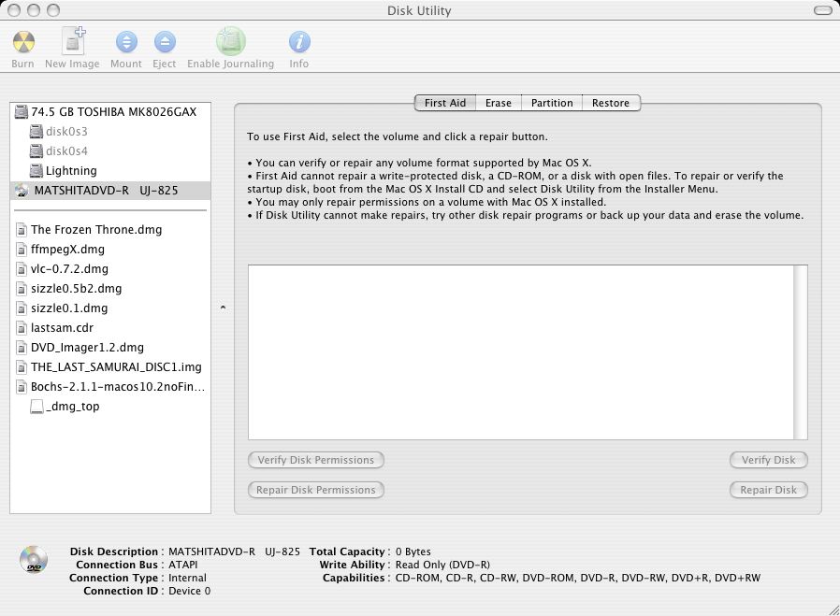Click the Verify Disk button

click(768, 460)
